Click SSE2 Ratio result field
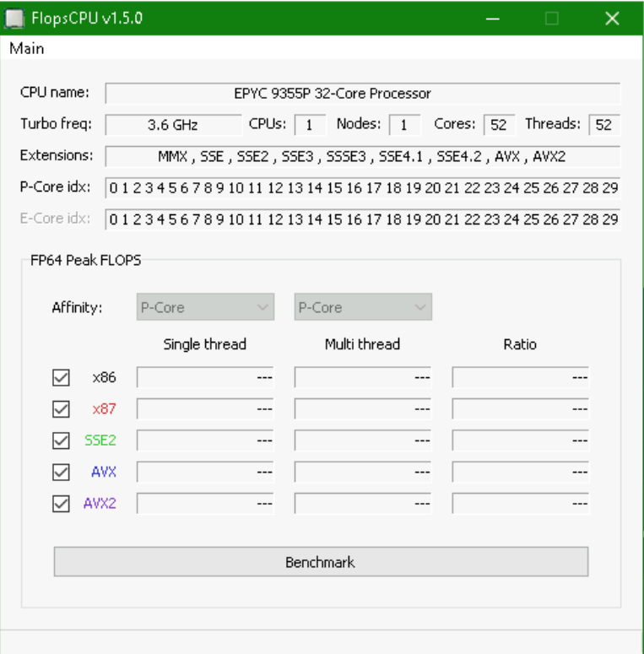Screen dimensions: 644x654 pyautogui.click(x=521, y=441)
